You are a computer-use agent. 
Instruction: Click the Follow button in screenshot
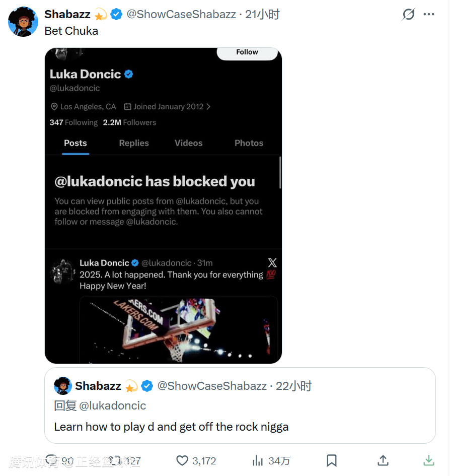click(247, 52)
